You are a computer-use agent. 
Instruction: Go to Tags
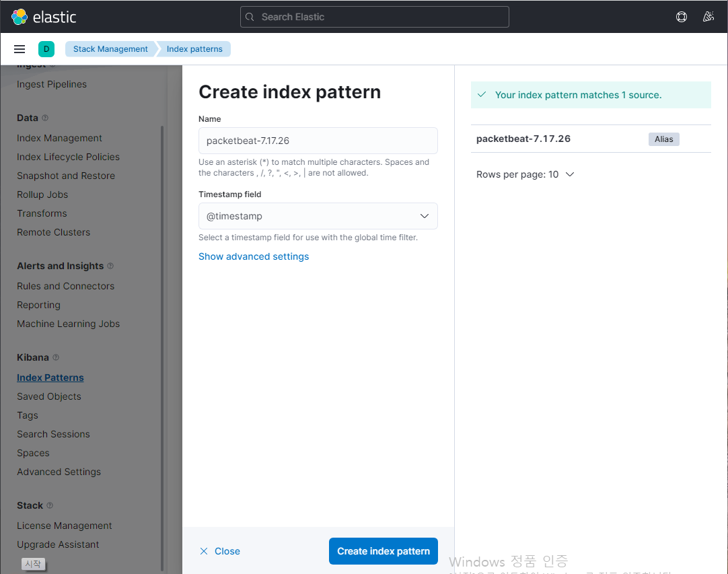coord(28,415)
